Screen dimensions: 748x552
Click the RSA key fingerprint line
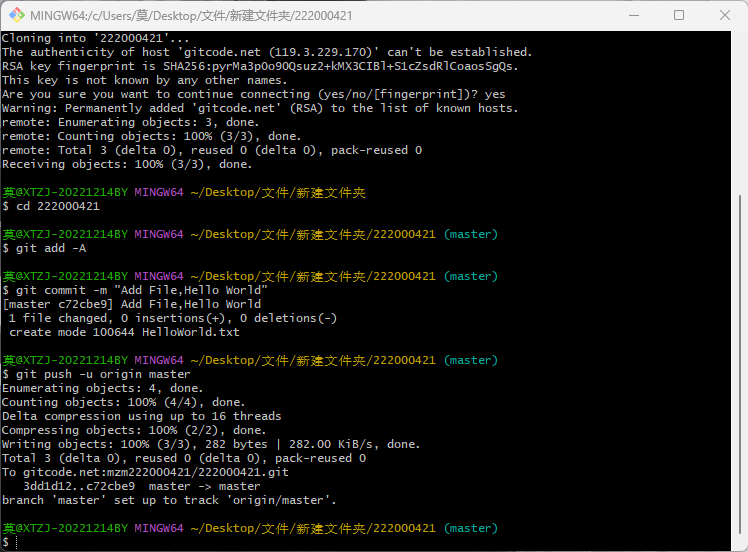click(x=260, y=66)
